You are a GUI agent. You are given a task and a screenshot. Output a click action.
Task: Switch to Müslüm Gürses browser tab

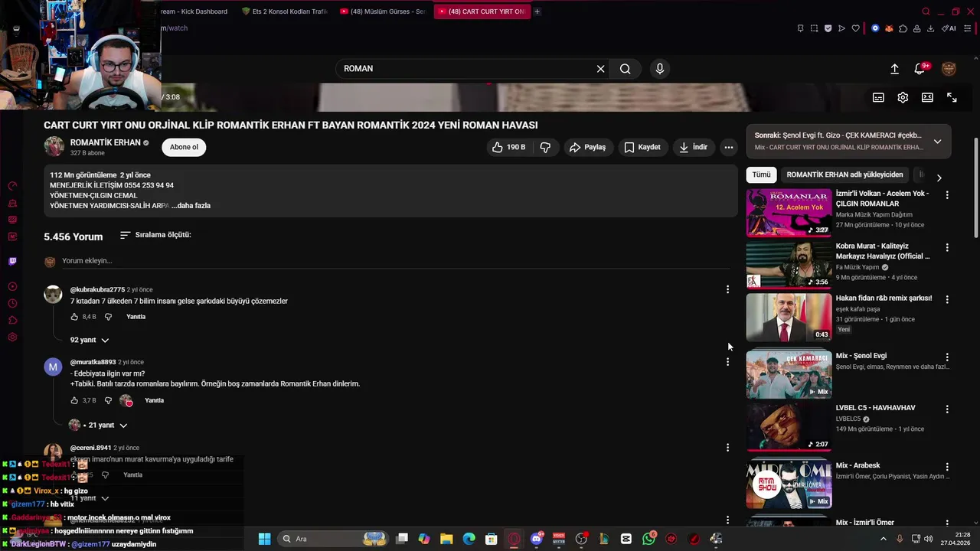382,11
